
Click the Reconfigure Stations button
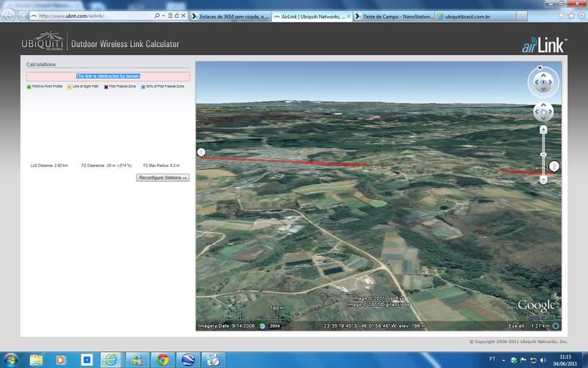[162, 177]
